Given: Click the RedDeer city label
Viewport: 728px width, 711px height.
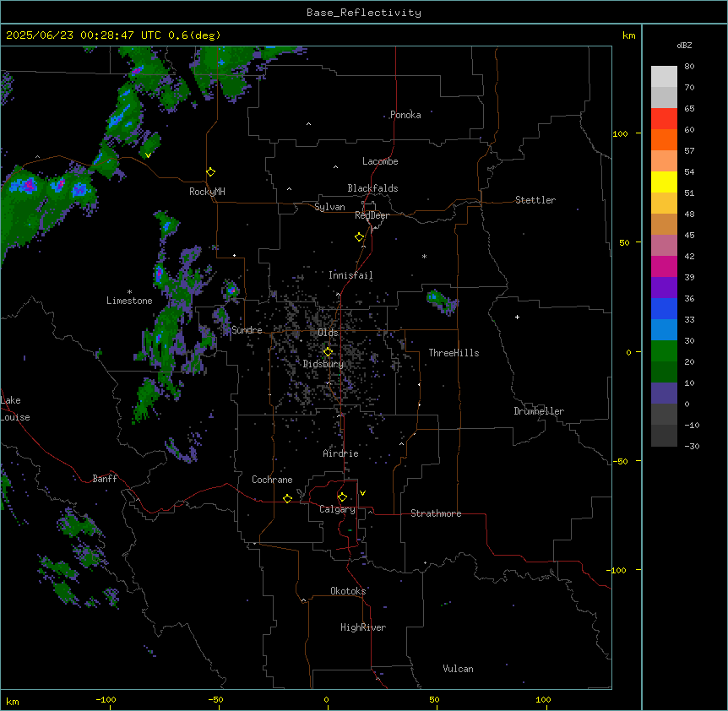Looking at the screenshot, I should pyautogui.click(x=372, y=215).
